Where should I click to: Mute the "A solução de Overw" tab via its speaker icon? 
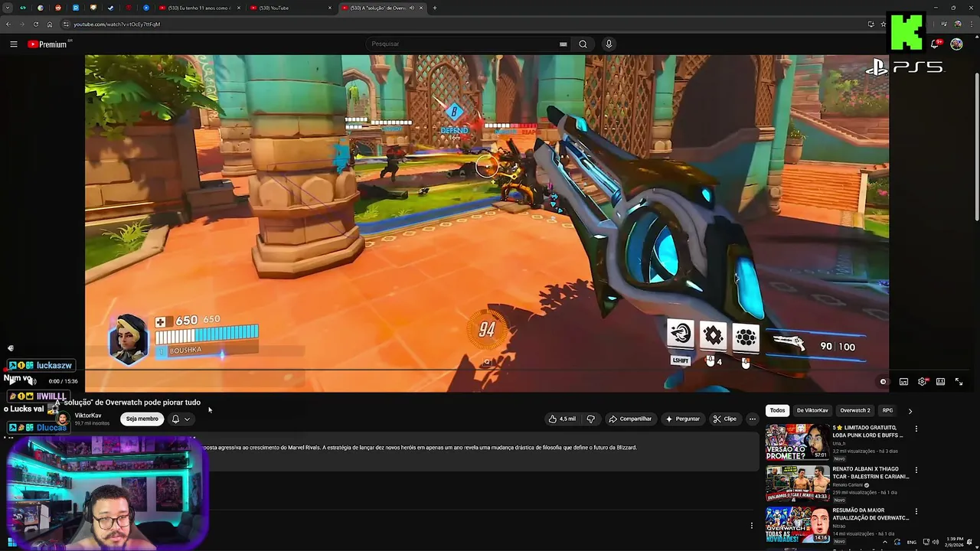pos(412,8)
